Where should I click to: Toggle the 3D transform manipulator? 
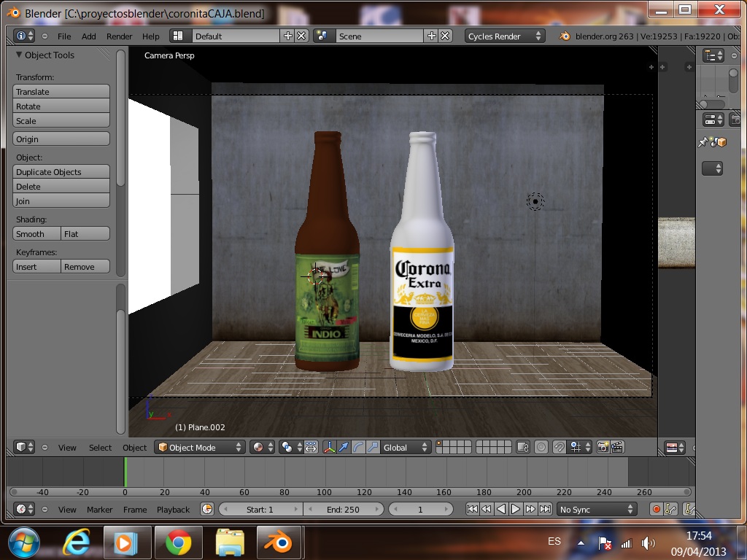329,447
